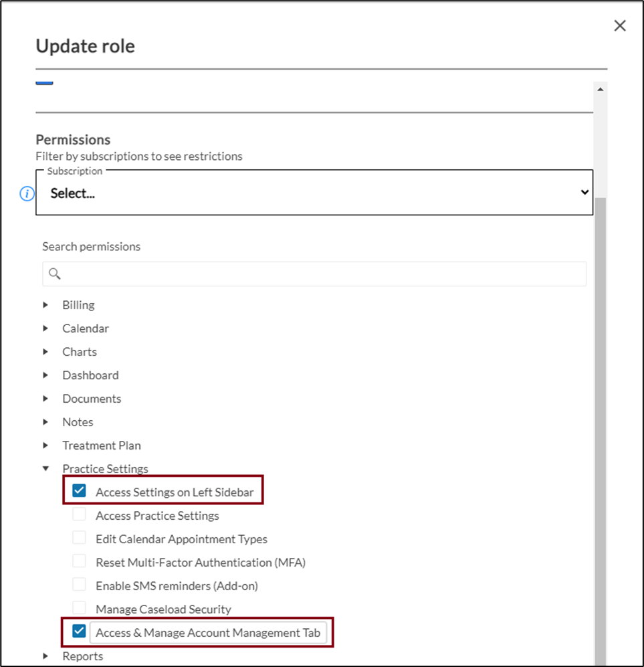This screenshot has width=644, height=667.
Task: Click the subscription info icon
Action: pyautogui.click(x=27, y=193)
